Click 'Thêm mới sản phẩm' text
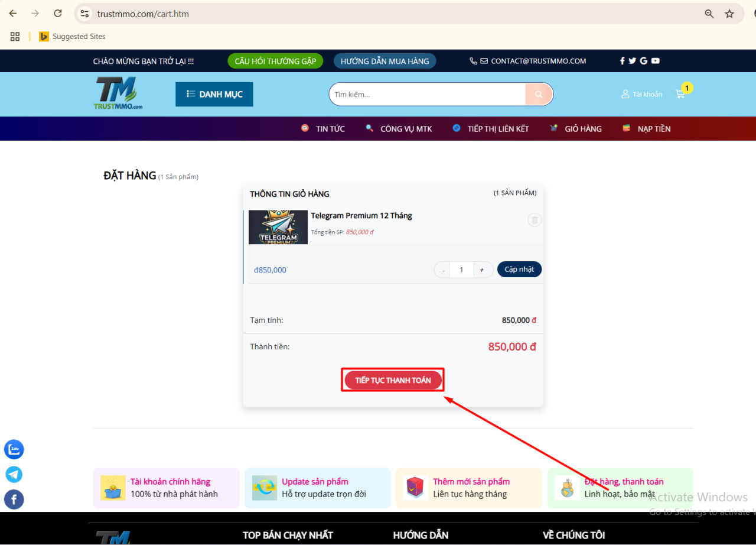The height and width of the screenshot is (545, 756). tap(471, 482)
